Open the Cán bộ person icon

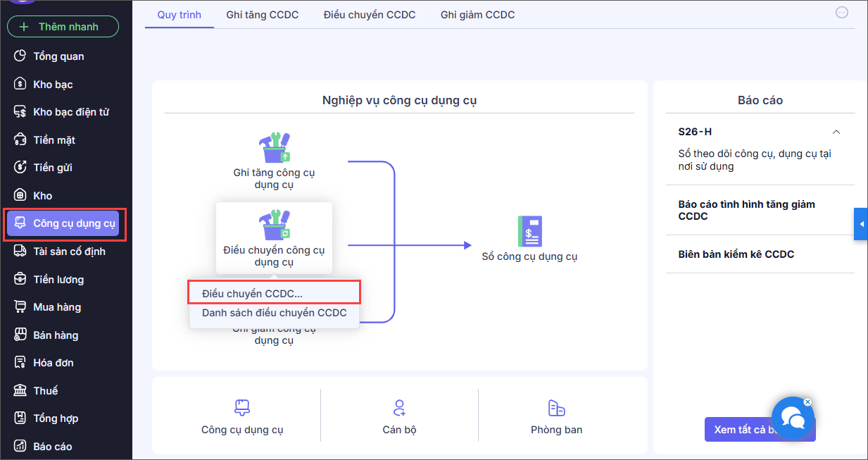click(399, 408)
